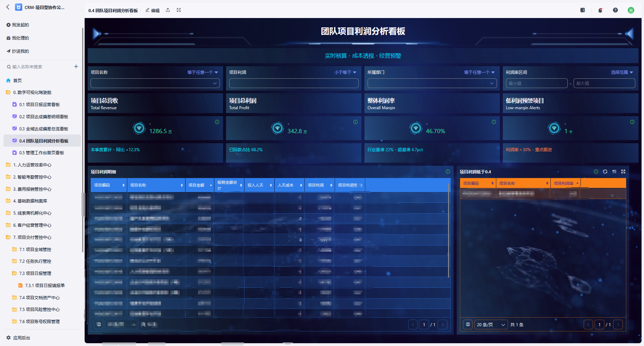This screenshot has height=346, width=644.
Task: Click the 编辑 button in the header
Action: pos(153,10)
